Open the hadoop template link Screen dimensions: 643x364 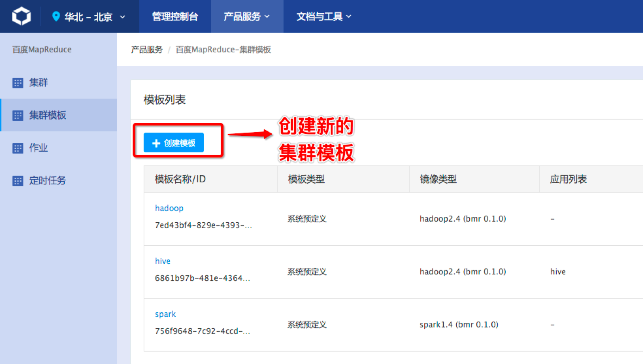(169, 208)
